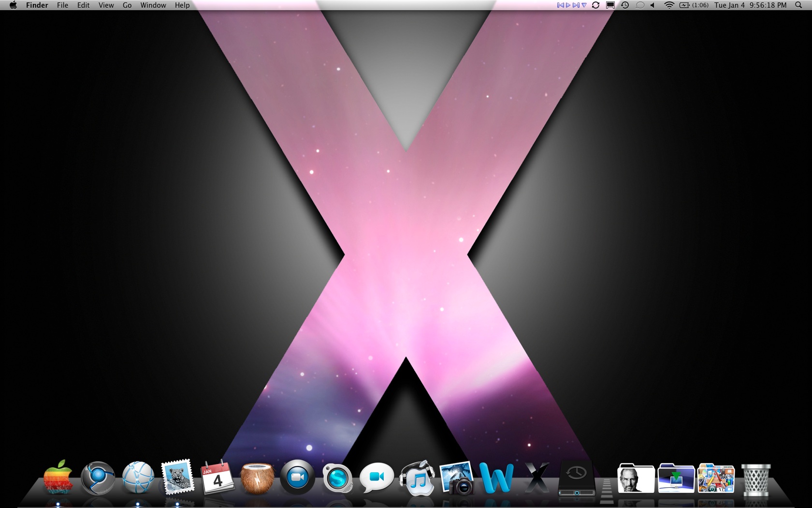Expand the music controller dropdown triangle
812x508 pixels.
coord(584,5)
